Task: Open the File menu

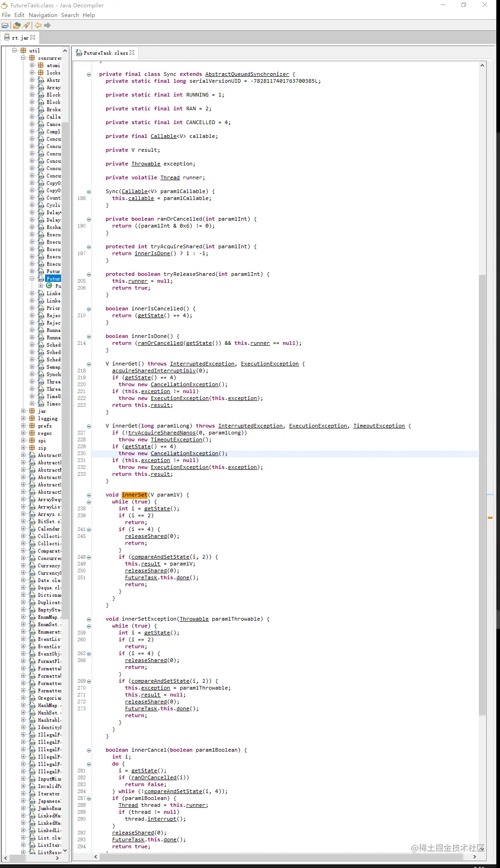Action: tap(6, 15)
